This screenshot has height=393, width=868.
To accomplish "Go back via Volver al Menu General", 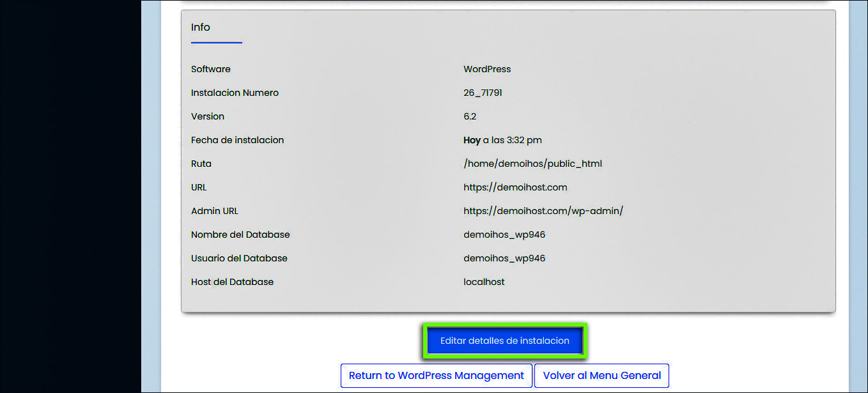I will [x=601, y=376].
